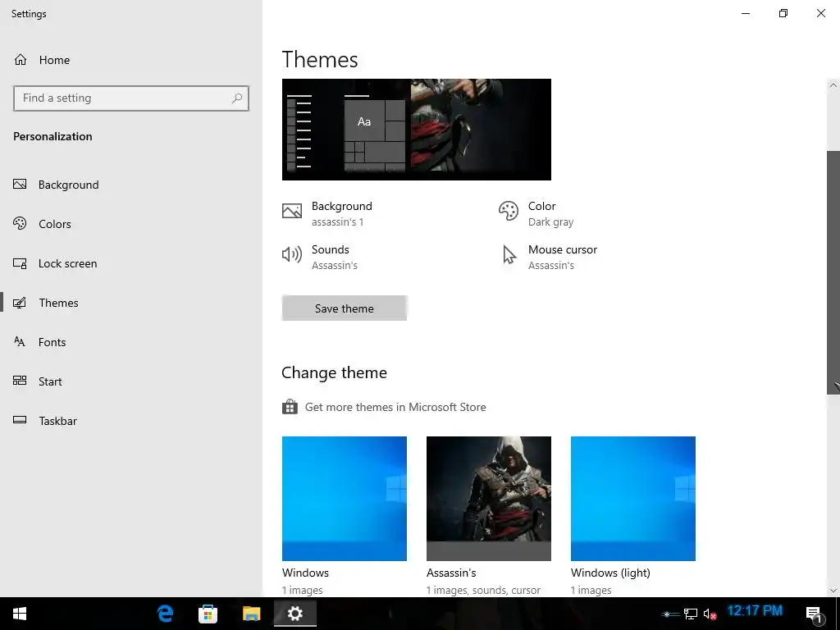
Task: Click '1 images, sounds, cursor' text
Action: click(x=483, y=590)
